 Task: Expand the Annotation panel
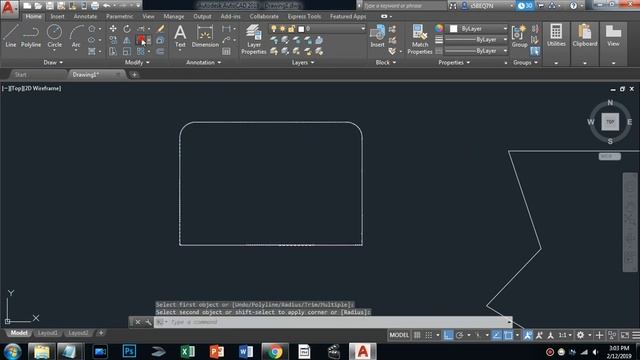pyautogui.click(x=203, y=62)
